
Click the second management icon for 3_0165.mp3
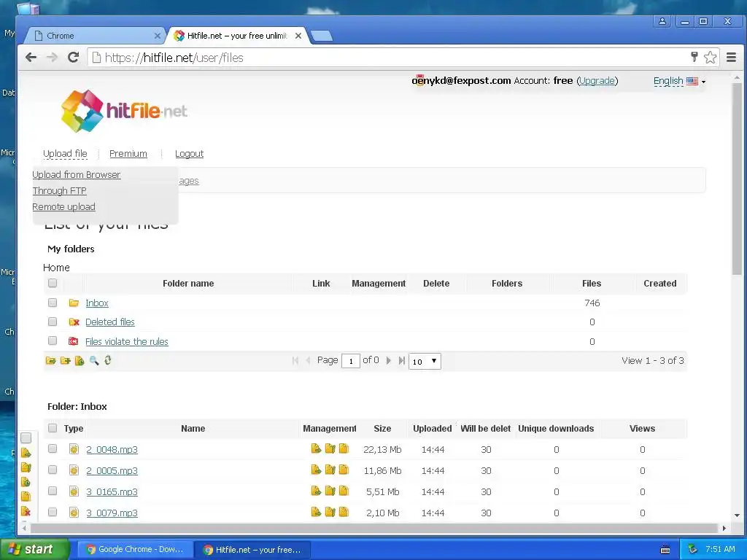pos(330,491)
